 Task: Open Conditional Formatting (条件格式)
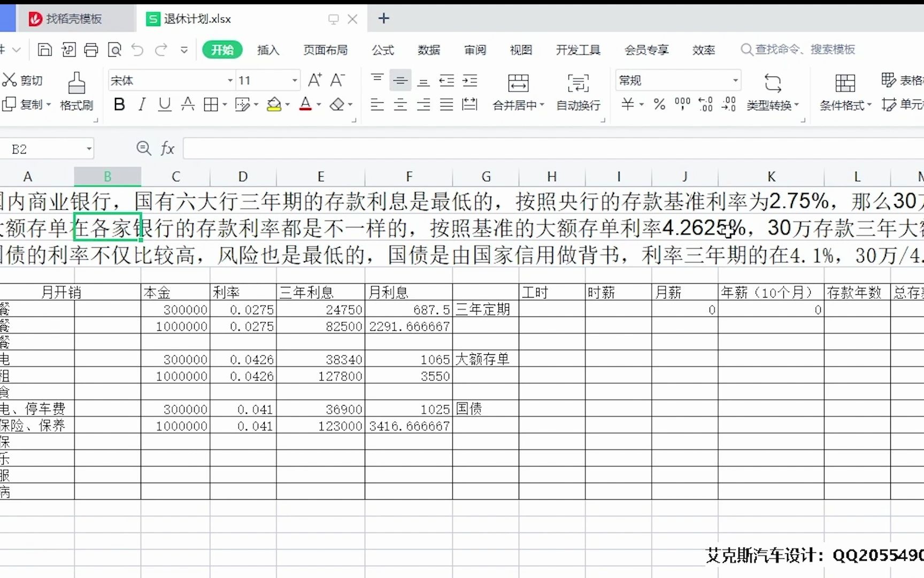tap(845, 92)
